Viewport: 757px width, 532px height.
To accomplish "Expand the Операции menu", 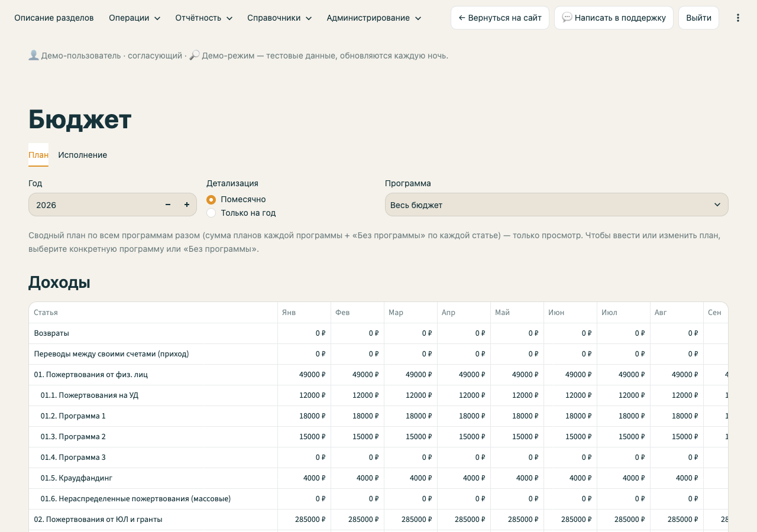I will pos(135,18).
